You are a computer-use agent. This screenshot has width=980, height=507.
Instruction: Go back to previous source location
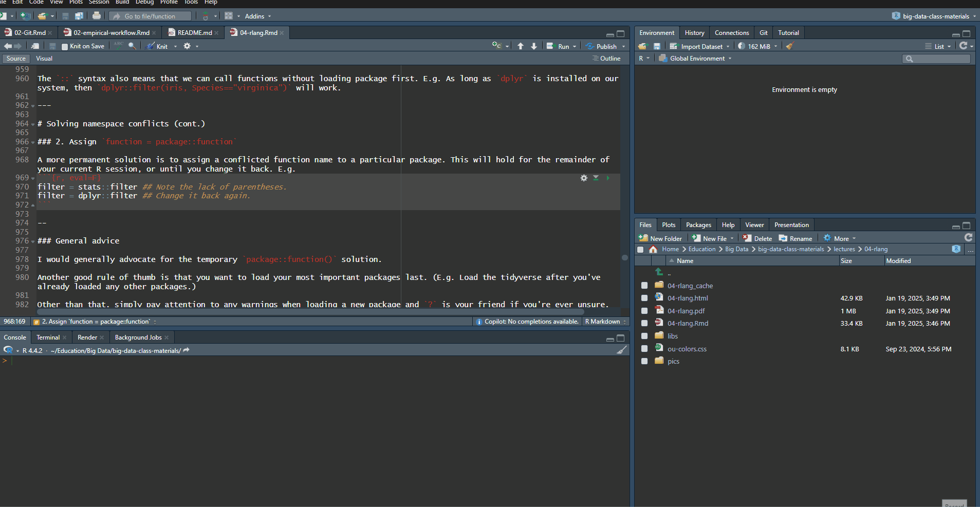pyautogui.click(x=8, y=46)
